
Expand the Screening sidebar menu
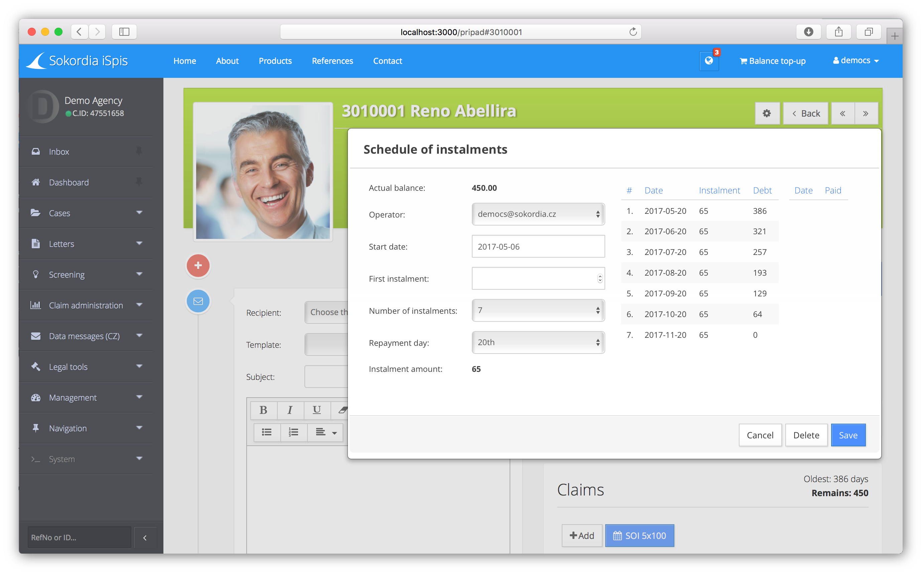coord(86,275)
